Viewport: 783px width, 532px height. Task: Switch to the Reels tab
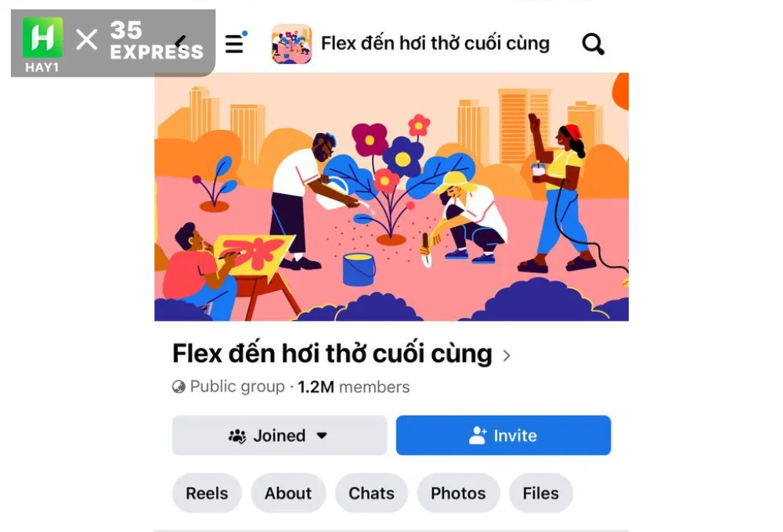[x=207, y=493]
